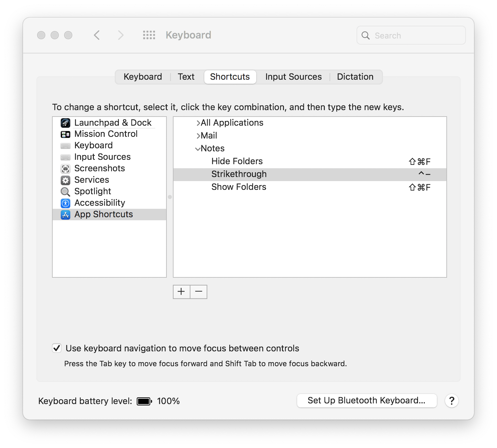Screen dimensions: 497x448
Task: Switch to the Input Sources tab
Action: tap(293, 77)
